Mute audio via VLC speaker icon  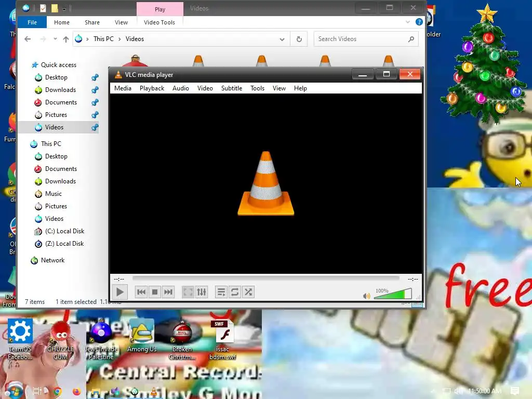[366, 296]
